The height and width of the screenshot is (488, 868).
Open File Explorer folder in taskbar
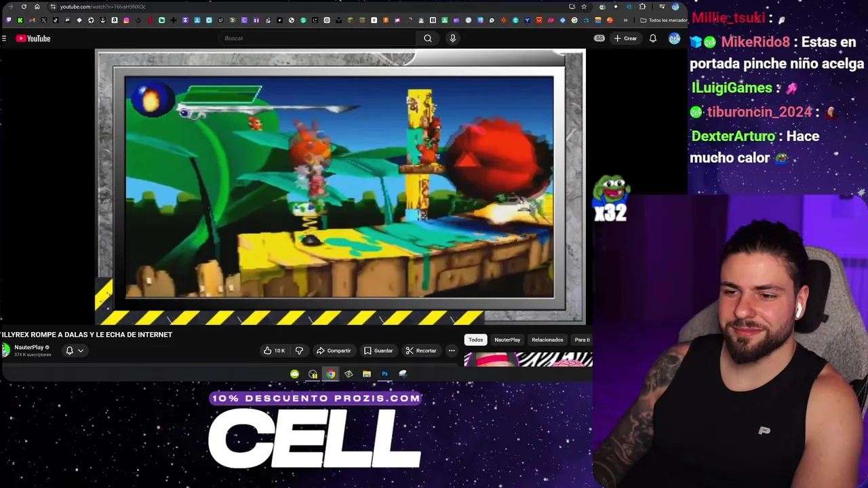point(366,374)
